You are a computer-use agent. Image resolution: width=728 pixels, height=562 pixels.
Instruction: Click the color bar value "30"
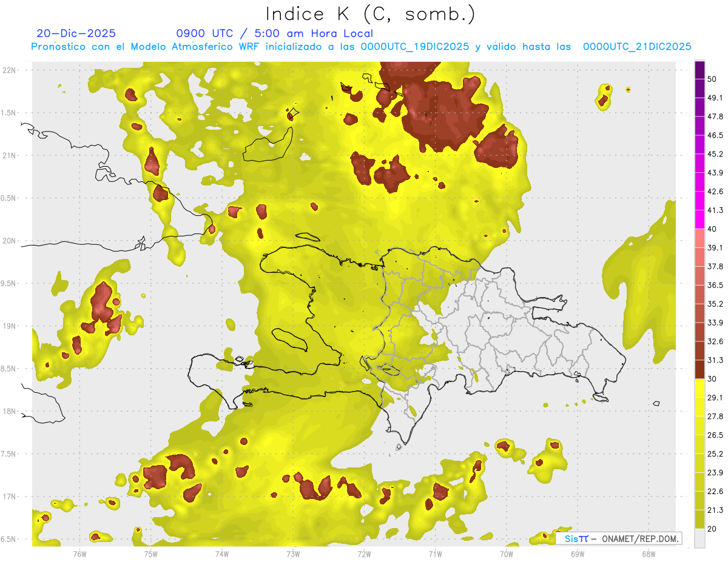(x=712, y=379)
